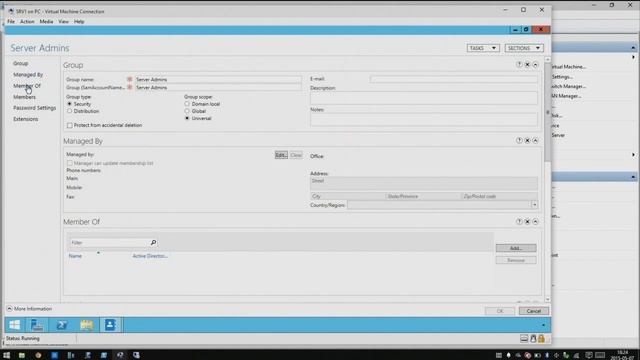Click Remove in the Member Of section
Image resolution: width=640 pixels, height=360 pixels.
(516, 260)
